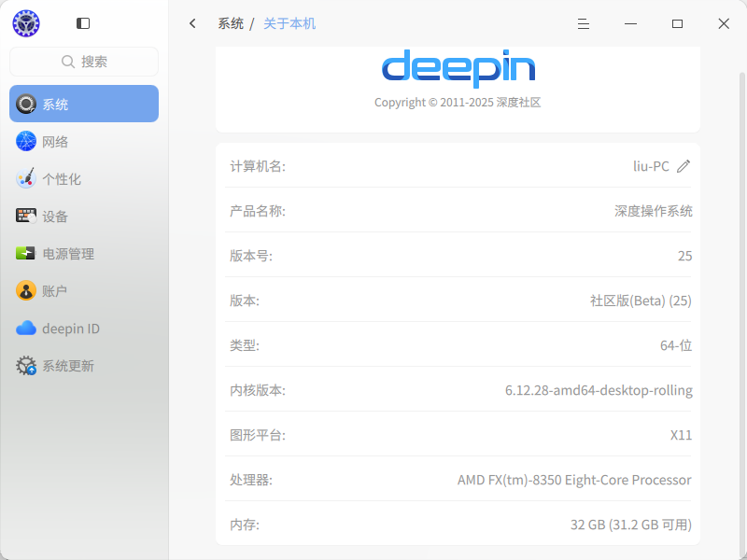
Task: Edit computer name with pencil icon
Action: pos(684,166)
